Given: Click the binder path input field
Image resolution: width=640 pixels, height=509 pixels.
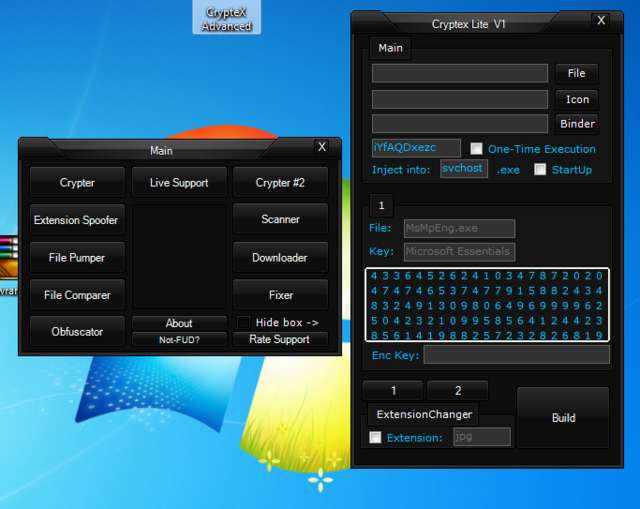Looking at the screenshot, I should pyautogui.click(x=460, y=124).
